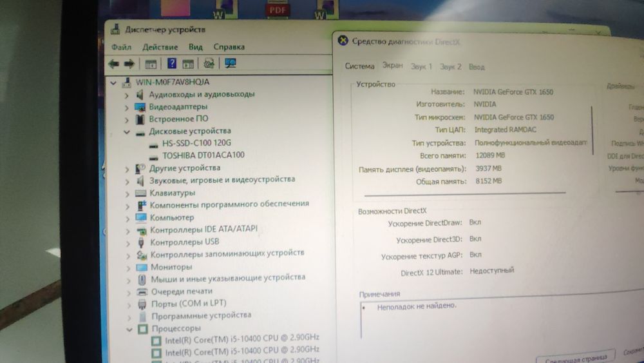
Task: Expand Звуковые, игровые и видеоустройства
Action: point(128,181)
